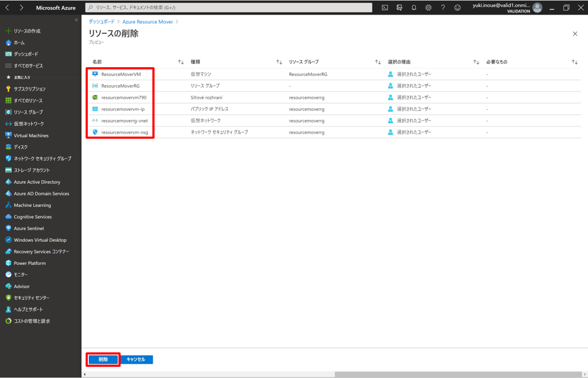This screenshot has width=588, height=378.
Task: Open notifications bell icon
Action: tap(414, 8)
